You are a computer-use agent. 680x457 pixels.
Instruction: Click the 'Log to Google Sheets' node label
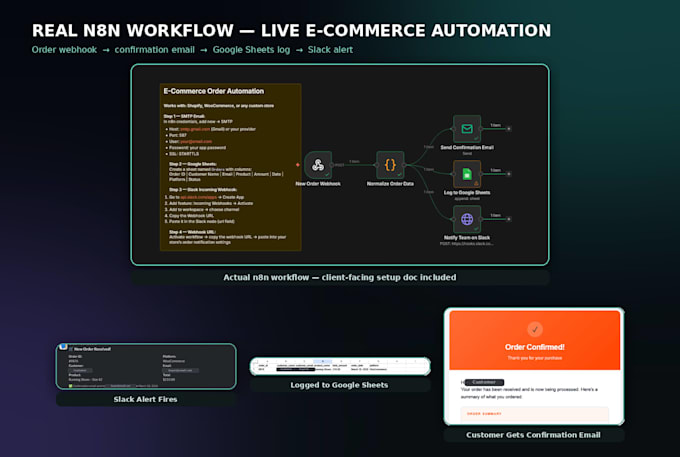[x=467, y=193]
